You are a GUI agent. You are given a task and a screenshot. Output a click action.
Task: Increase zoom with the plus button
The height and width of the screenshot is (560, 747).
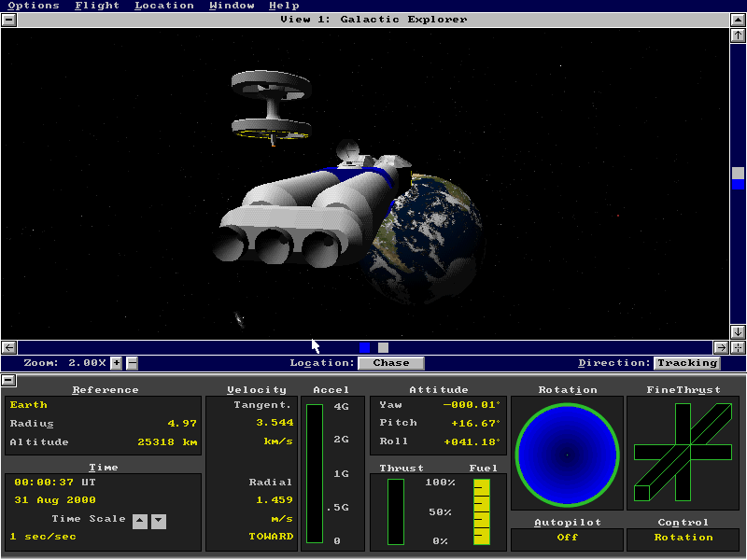point(116,363)
